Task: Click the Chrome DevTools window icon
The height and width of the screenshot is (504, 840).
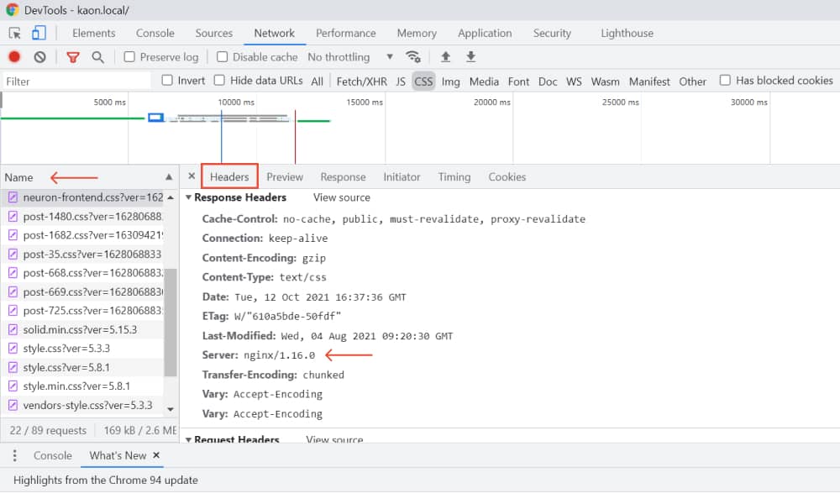Action: click(12, 9)
